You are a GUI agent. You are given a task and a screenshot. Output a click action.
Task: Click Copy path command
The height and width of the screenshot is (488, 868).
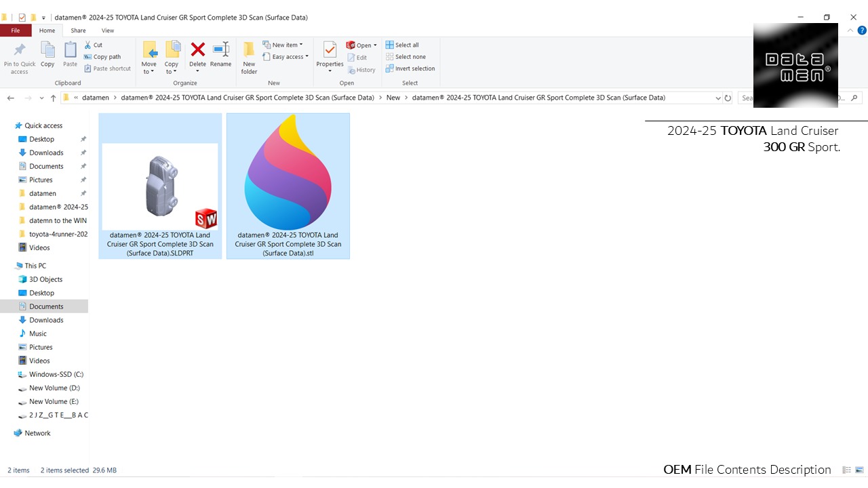(x=102, y=57)
